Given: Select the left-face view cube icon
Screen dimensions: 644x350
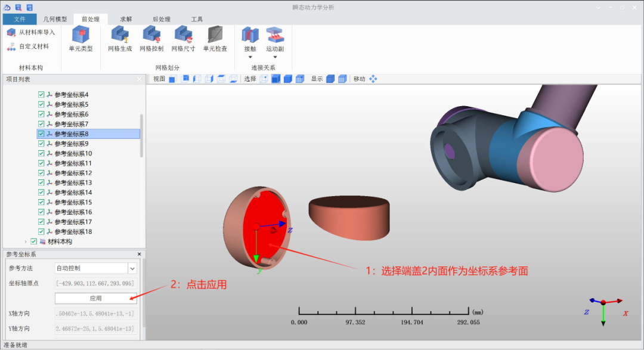Looking at the screenshot, I should [x=197, y=79].
